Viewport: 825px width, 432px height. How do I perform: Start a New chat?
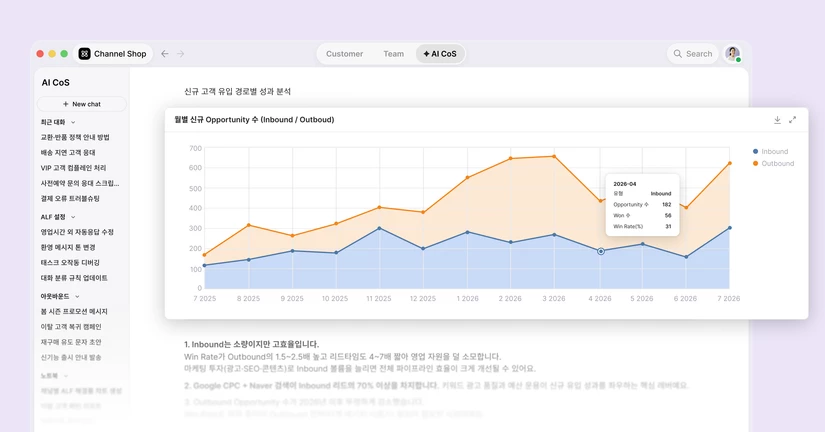pos(82,104)
